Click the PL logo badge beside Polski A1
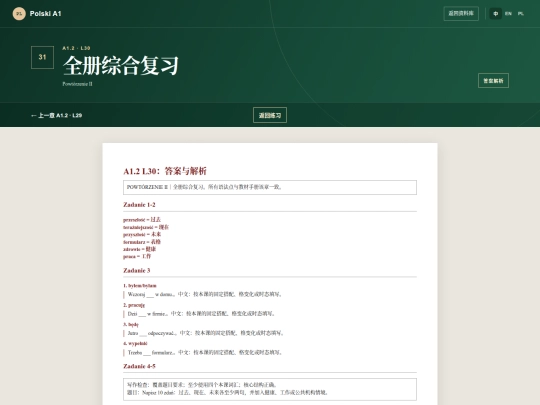Image resolution: width=540 pixels, height=405 pixels. pyautogui.click(x=19, y=14)
